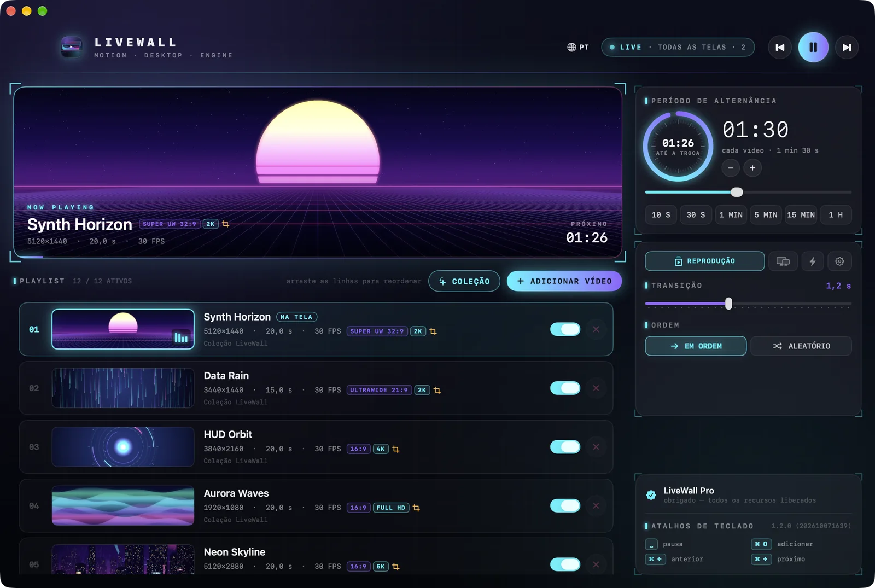Click Adicionar vídeo button
The height and width of the screenshot is (588, 875).
564,281
